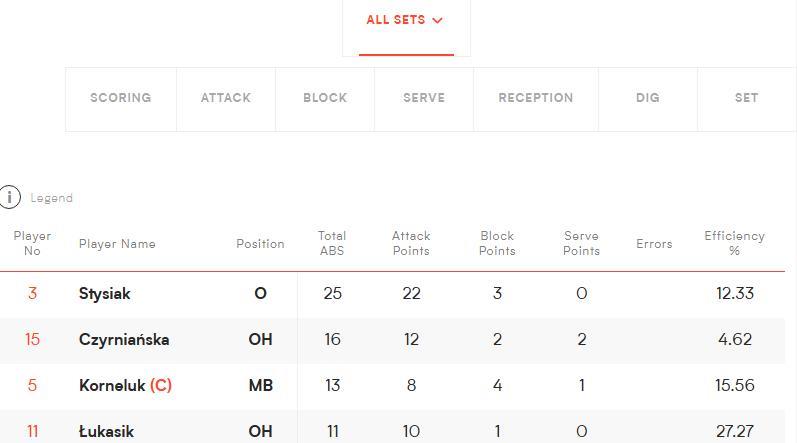Sort by Player Name header
The width and height of the screenshot is (797, 443).
pos(117,244)
